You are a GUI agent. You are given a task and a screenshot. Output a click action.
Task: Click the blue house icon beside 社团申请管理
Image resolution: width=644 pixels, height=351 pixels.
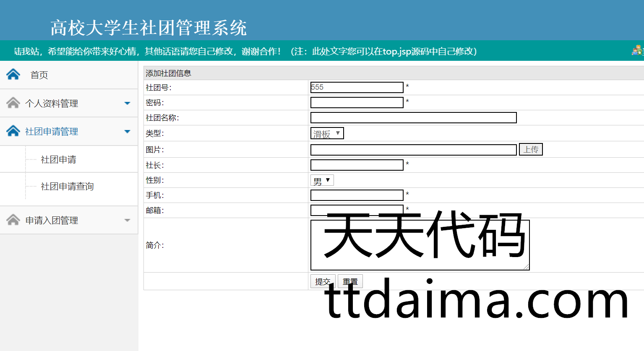(x=13, y=131)
